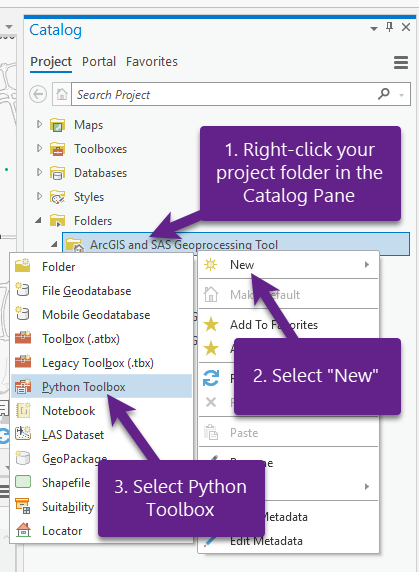Open the New submenu arrow
Screen dimensions: 419x572
click(367, 264)
